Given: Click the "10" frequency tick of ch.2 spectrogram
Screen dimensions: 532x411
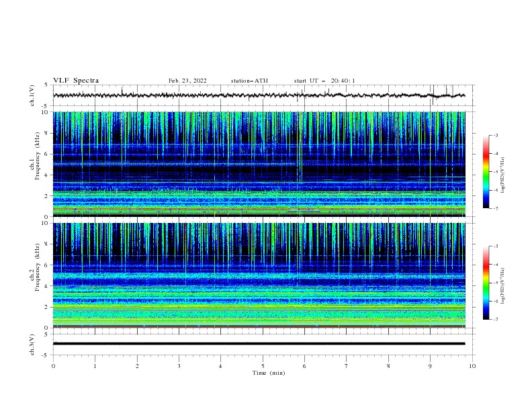Looking at the screenshot, I should point(45,223).
